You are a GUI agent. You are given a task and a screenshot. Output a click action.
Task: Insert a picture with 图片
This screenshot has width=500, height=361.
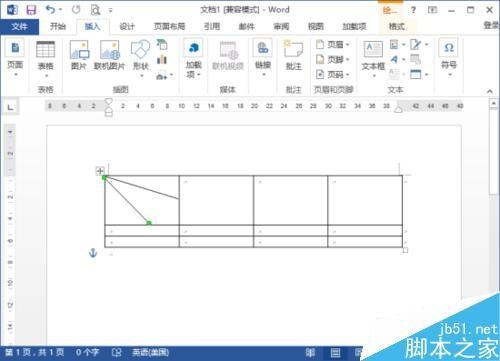[79, 55]
